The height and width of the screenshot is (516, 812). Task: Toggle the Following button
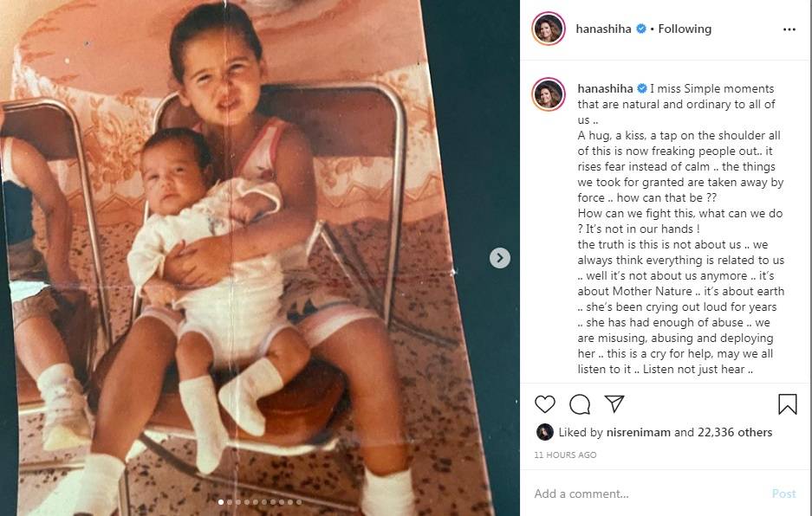tap(685, 29)
